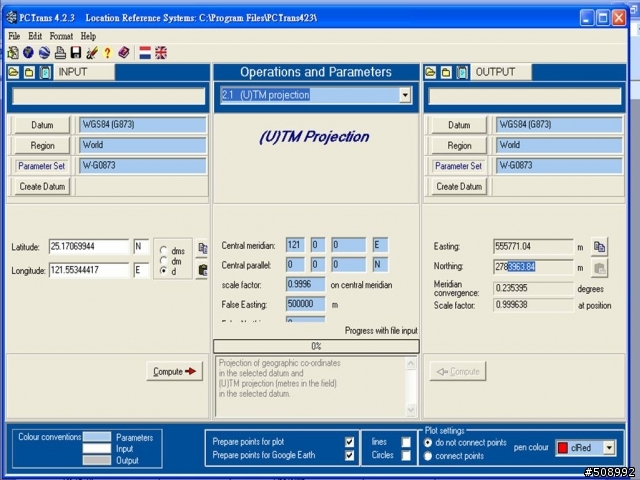Select connect points radio option
This screenshot has width=640, height=480.
(428, 456)
